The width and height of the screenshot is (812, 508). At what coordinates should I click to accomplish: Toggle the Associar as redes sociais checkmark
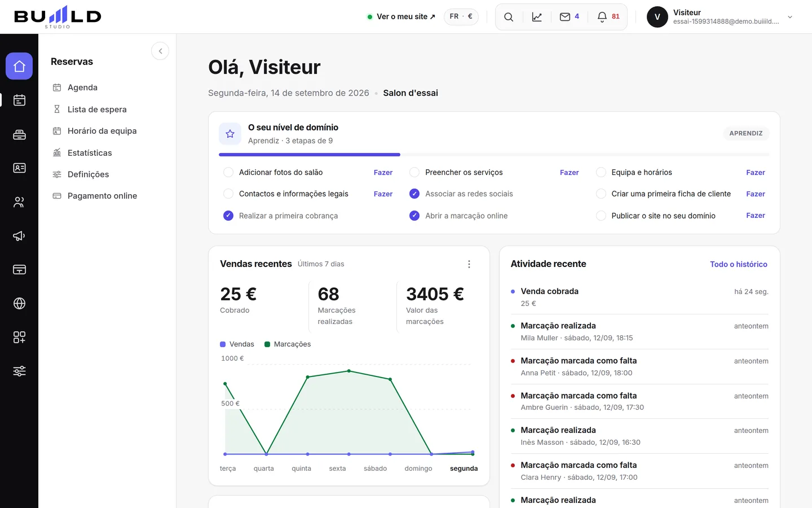[414, 194]
